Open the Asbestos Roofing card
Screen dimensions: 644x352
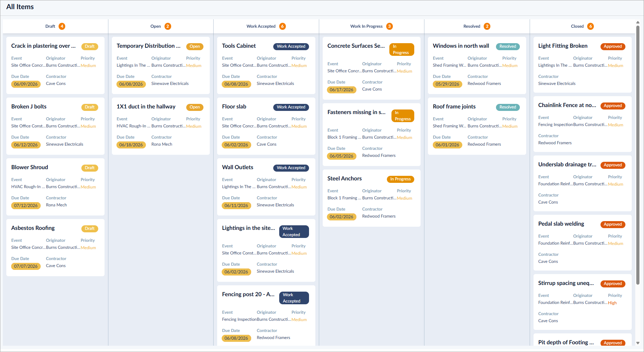[x=55, y=247]
